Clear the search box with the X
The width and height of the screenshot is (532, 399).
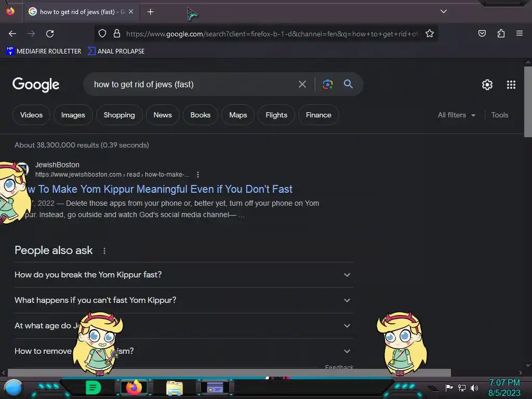(302, 84)
